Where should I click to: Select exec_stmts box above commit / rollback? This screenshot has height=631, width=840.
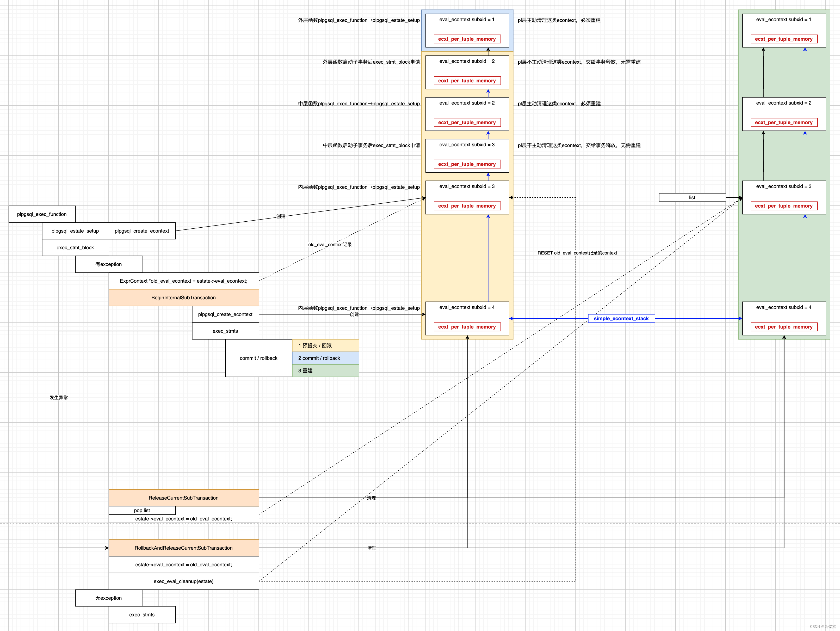pos(226,331)
